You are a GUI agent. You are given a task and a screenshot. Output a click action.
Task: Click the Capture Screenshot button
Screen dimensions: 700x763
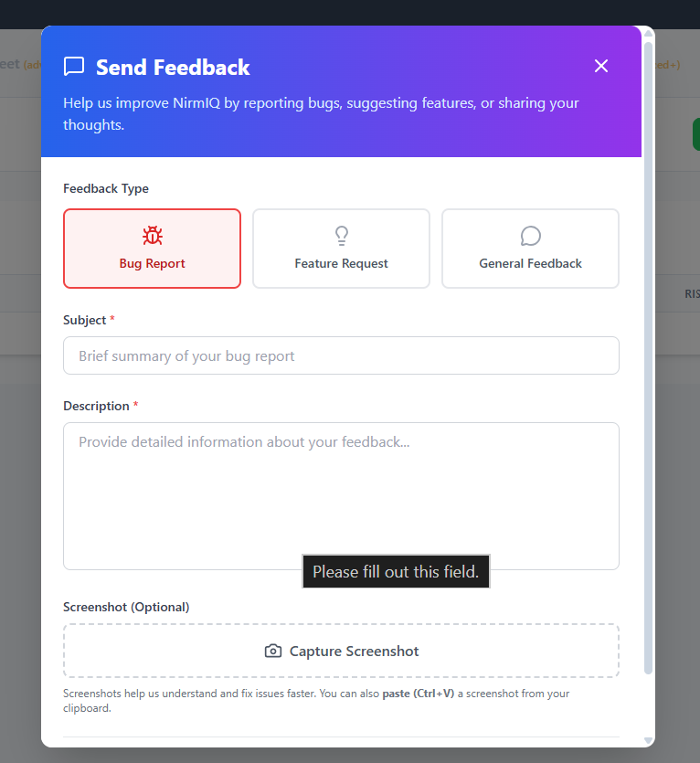341,651
